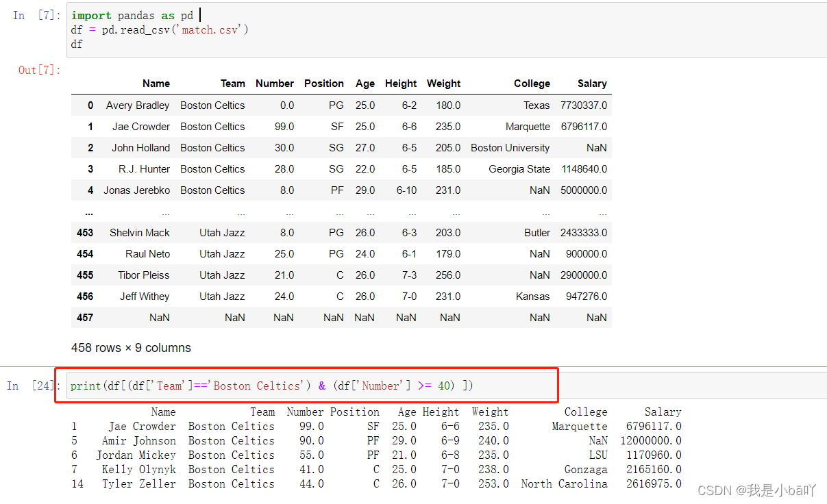Select the "Height" column header in dataframe table
This screenshot has width=827, height=504.
point(401,84)
